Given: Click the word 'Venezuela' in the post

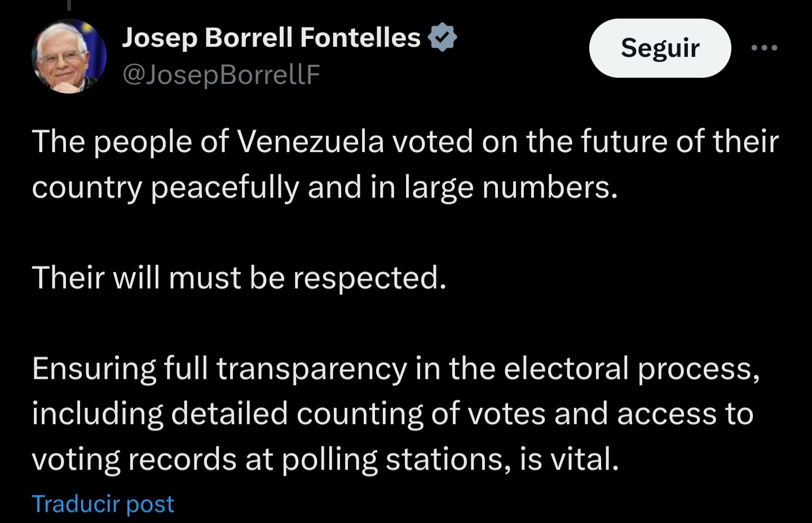Looking at the screenshot, I should click(311, 141).
